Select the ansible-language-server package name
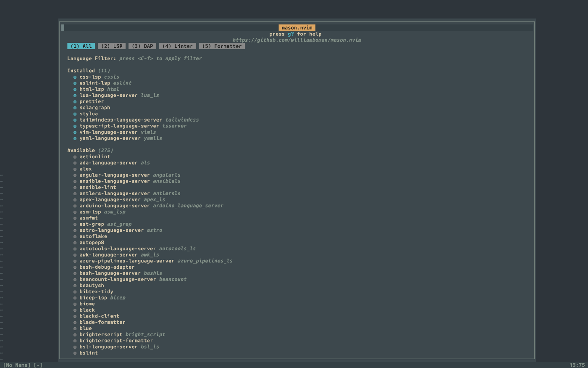This screenshot has width=588, height=368. click(115, 181)
